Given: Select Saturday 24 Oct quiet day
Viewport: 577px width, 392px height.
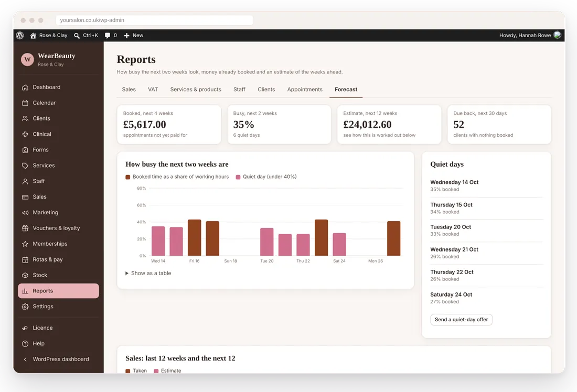Looking at the screenshot, I should (486, 298).
